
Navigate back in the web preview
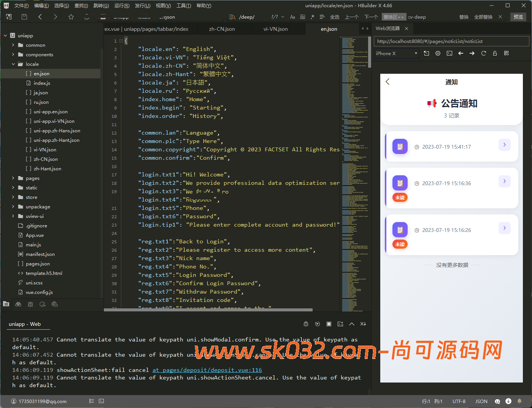461,53
